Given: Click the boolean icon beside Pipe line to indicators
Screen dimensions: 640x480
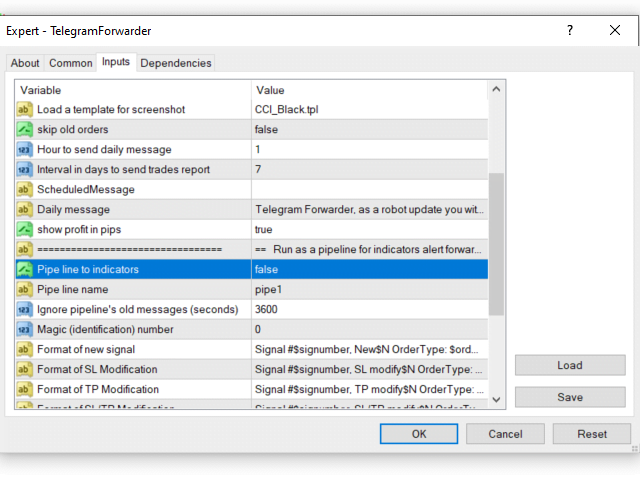Looking at the screenshot, I should tap(24, 269).
